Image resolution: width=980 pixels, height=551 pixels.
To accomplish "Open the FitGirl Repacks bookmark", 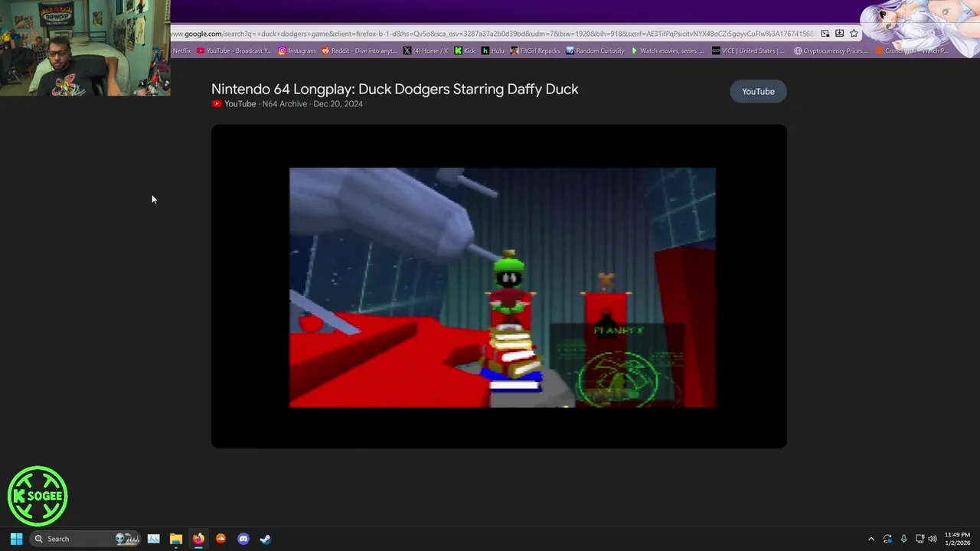I will click(x=535, y=51).
